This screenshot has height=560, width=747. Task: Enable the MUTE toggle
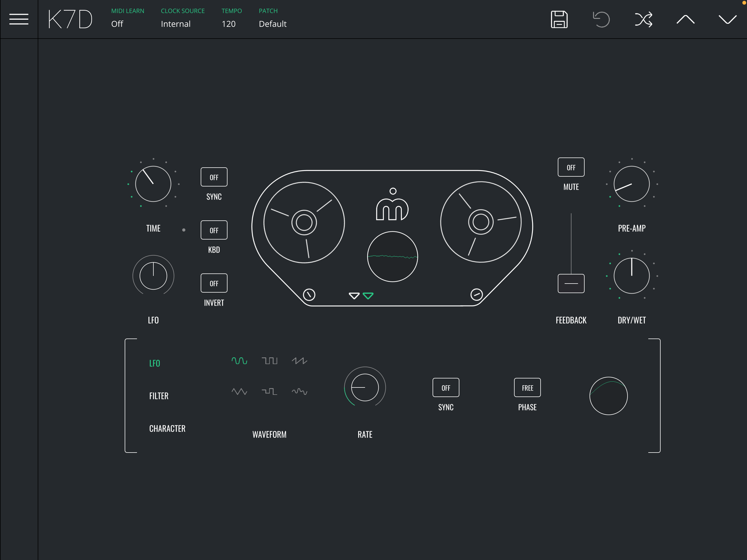tap(571, 167)
